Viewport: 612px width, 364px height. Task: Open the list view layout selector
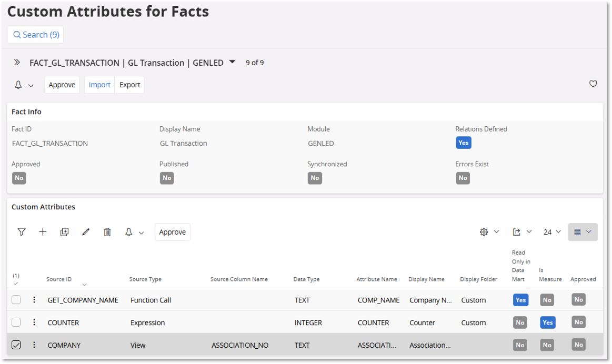(x=583, y=232)
